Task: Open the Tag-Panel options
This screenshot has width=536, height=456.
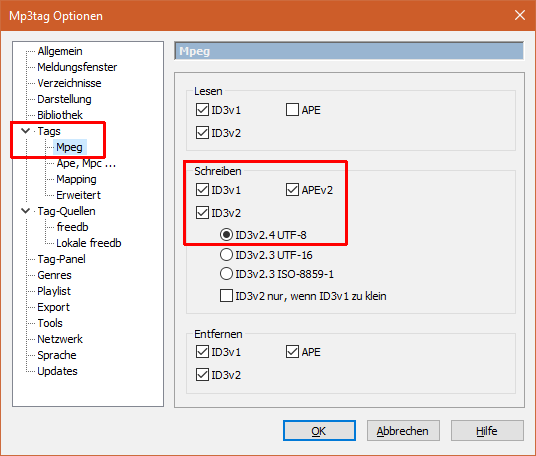Action: click(61, 259)
